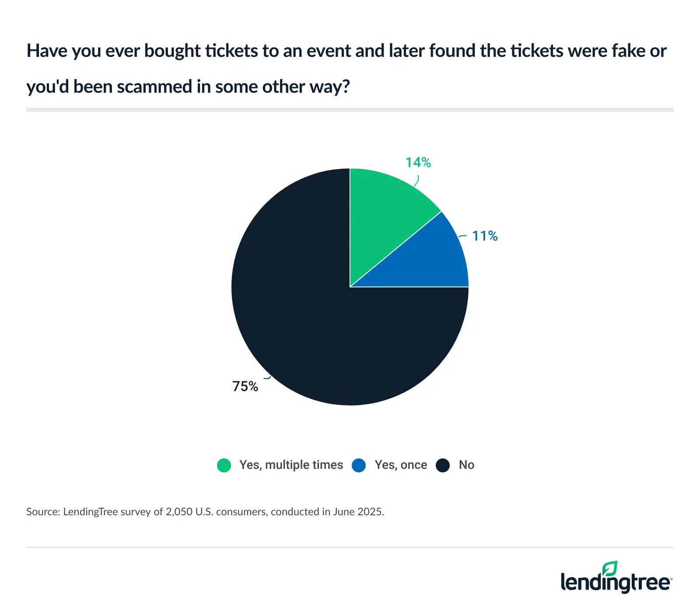This screenshot has width=700, height=608.
Task: Click the thin line above the logo
Action: pos(350,547)
